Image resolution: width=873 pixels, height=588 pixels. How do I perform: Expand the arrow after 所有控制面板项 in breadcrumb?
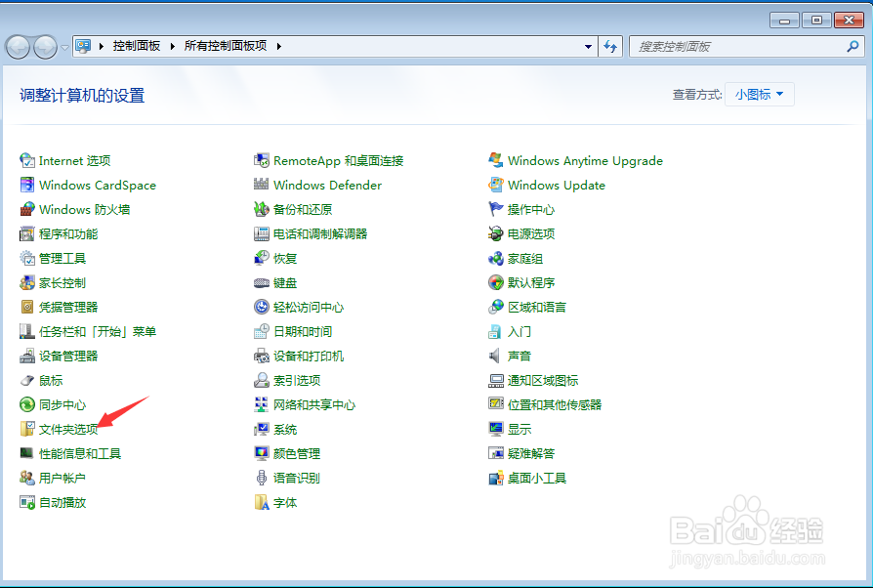[x=278, y=46]
